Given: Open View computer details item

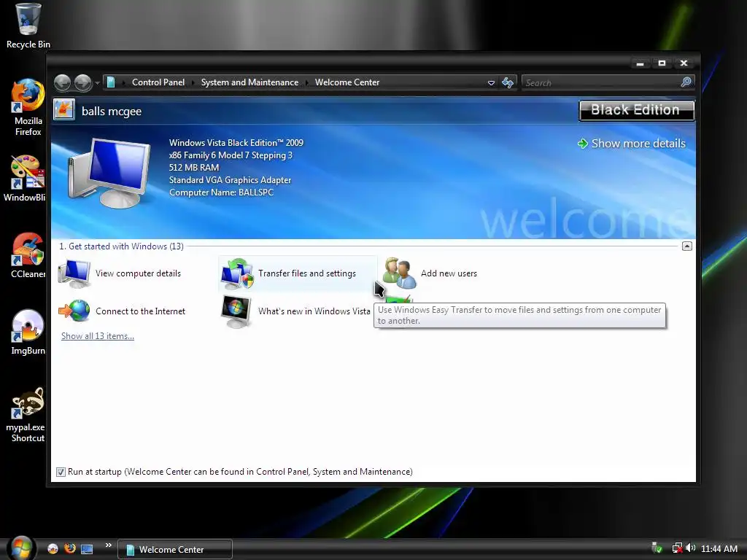Looking at the screenshot, I should (x=120, y=274).
